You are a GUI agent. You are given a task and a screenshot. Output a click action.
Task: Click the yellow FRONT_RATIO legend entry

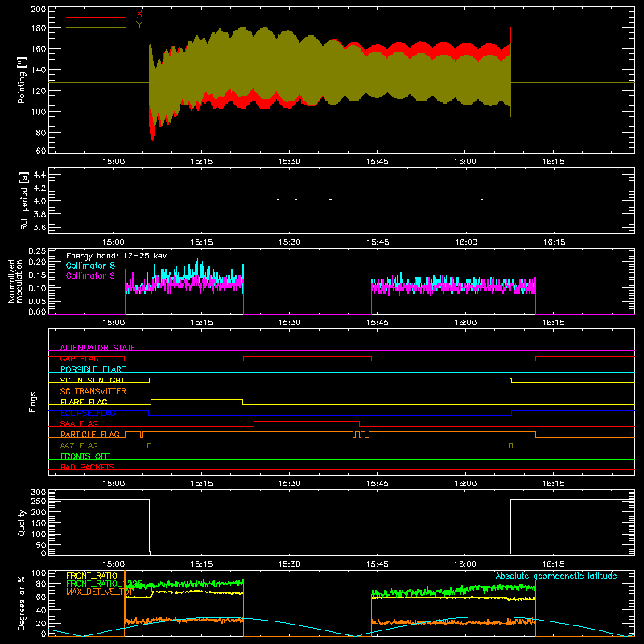point(92,576)
